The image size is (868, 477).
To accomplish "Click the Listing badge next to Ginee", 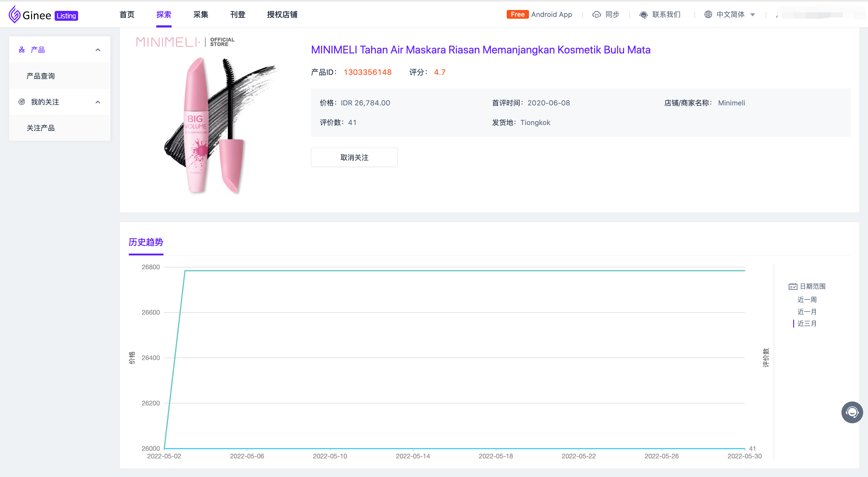I will point(66,16).
